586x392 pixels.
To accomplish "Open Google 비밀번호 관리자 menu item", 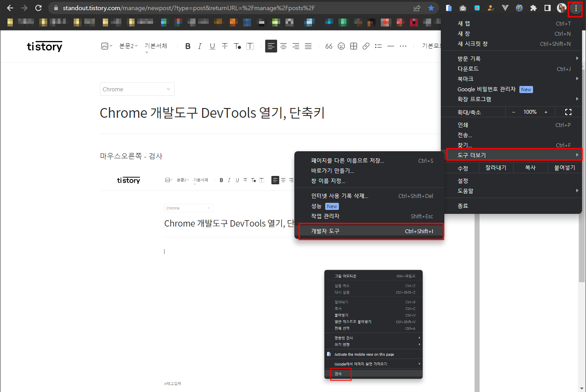I will [x=511, y=89].
